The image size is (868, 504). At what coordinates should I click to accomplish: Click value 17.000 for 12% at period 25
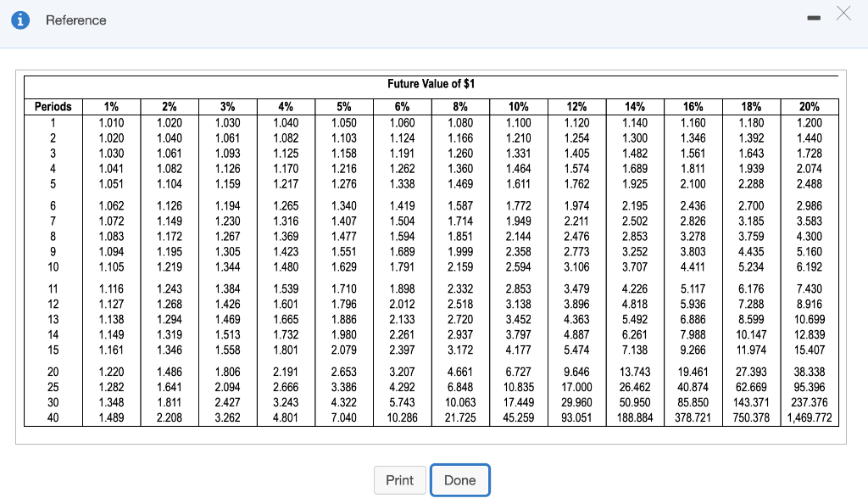coord(576,387)
